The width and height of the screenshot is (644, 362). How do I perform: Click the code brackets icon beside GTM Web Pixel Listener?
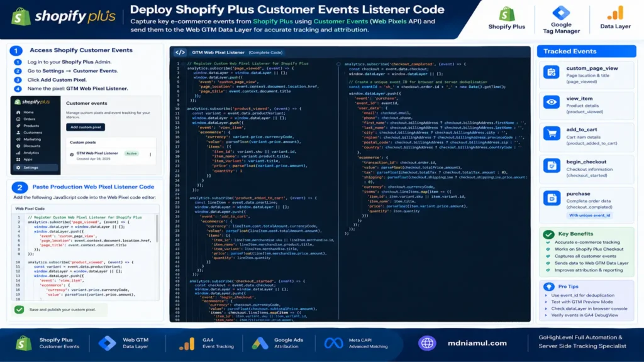180,53
